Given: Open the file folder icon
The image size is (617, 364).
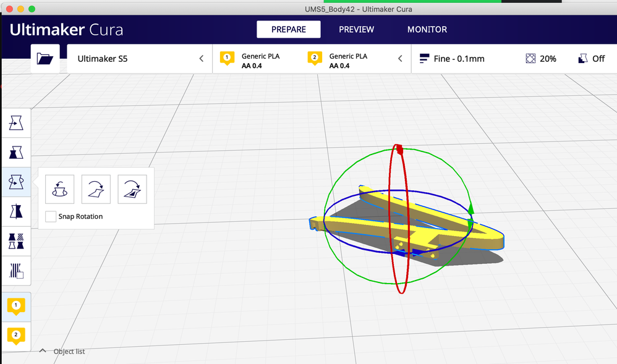Looking at the screenshot, I should tap(45, 59).
